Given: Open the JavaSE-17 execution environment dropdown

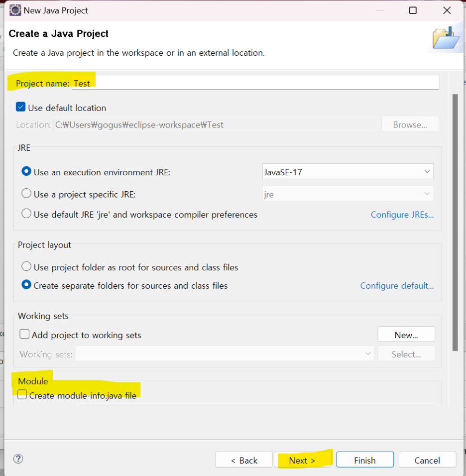Looking at the screenshot, I should pyautogui.click(x=348, y=171).
